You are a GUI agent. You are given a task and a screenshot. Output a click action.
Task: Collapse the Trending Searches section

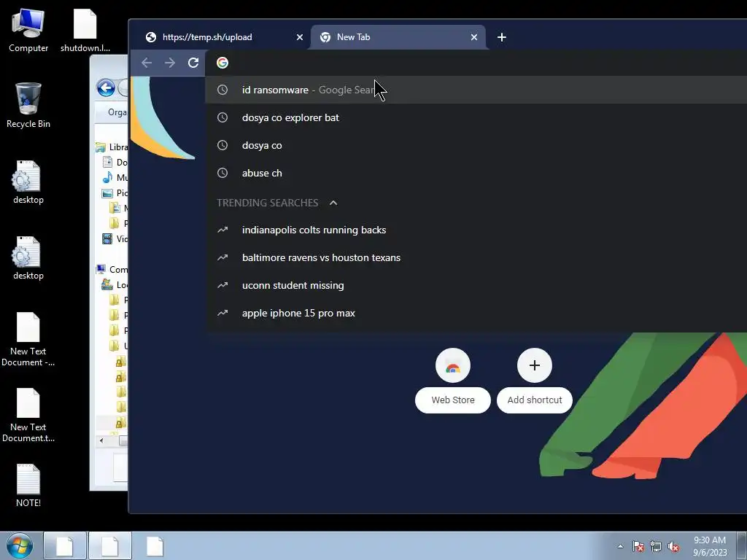[x=333, y=203]
